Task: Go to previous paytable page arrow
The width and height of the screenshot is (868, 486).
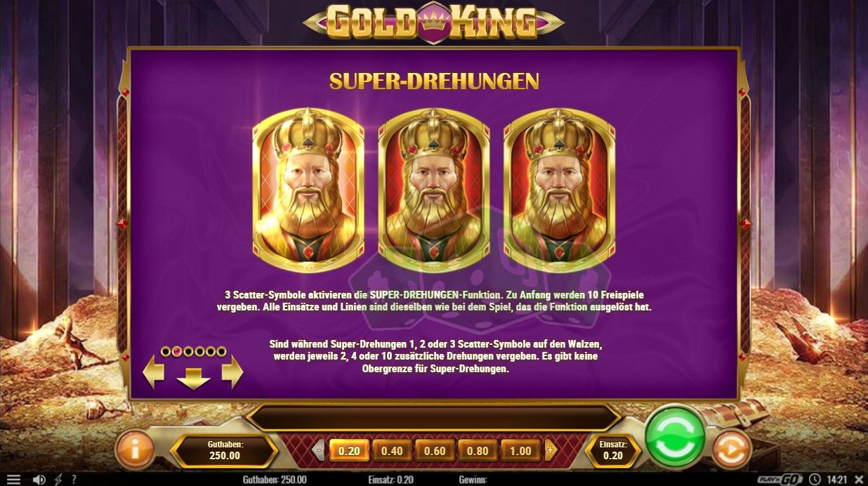Action: (153, 372)
